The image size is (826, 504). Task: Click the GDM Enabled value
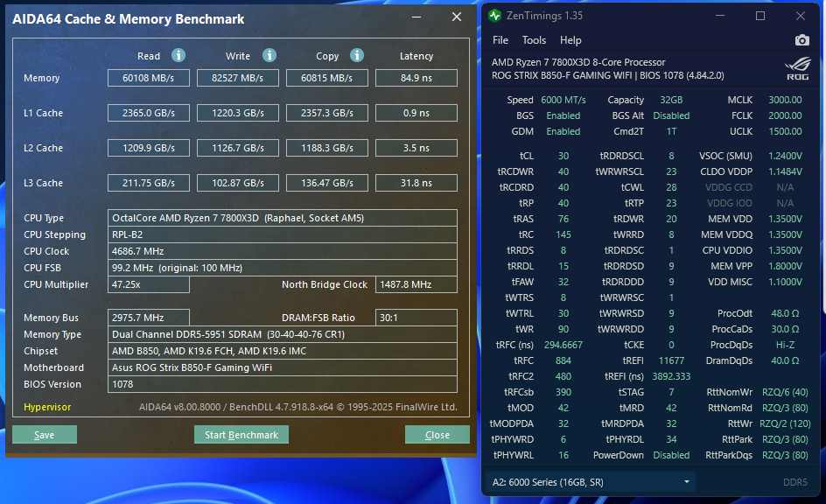click(x=563, y=131)
